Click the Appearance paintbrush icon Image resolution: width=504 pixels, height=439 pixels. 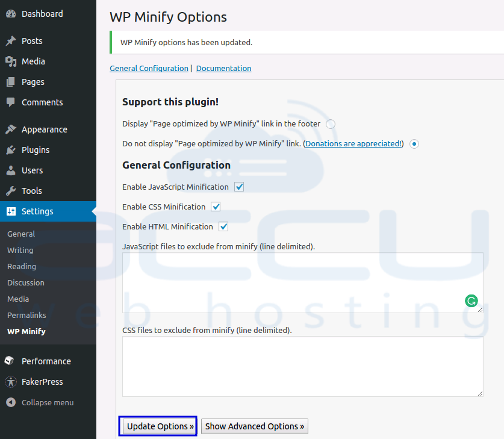[x=11, y=129]
